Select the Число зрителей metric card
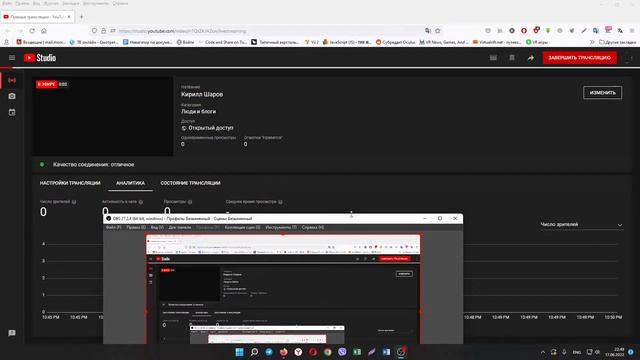Image resolution: width=640 pixels, height=360 pixels. (x=58, y=209)
